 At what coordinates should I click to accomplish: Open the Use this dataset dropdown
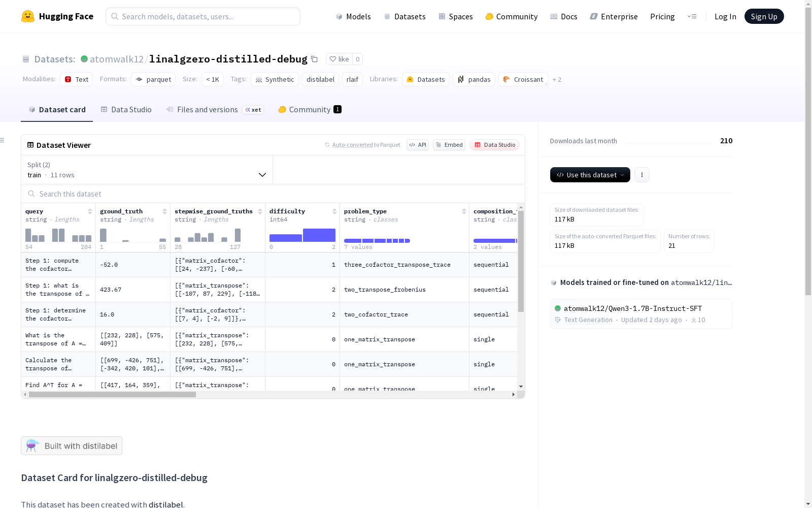[x=590, y=175]
